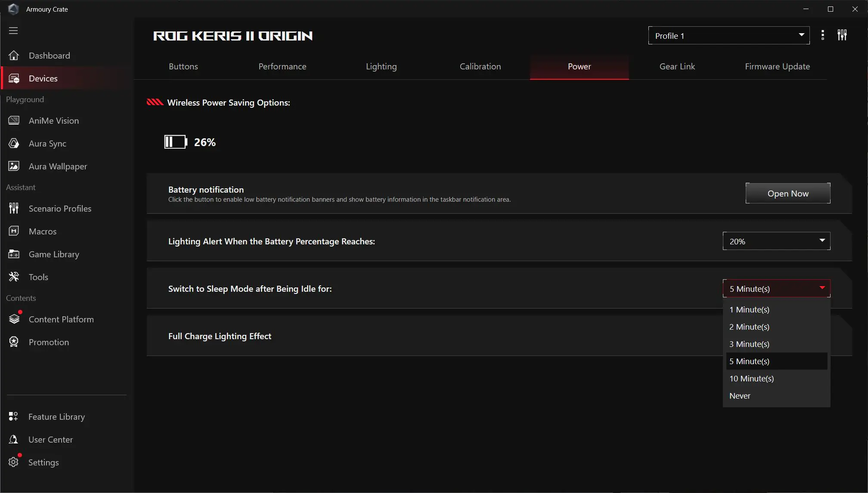Choose Never in sleep mode list
Screen dimensions: 868x493
[x=740, y=396]
